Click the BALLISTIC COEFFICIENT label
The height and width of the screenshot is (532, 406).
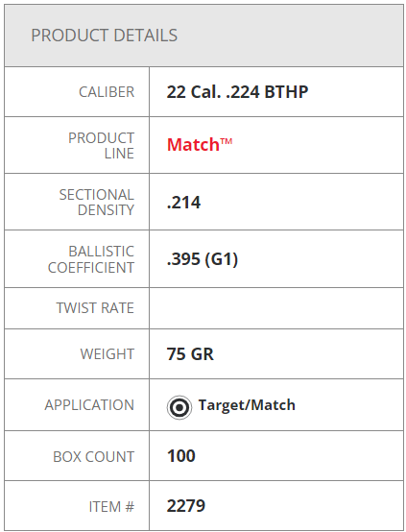coord(91,259)
